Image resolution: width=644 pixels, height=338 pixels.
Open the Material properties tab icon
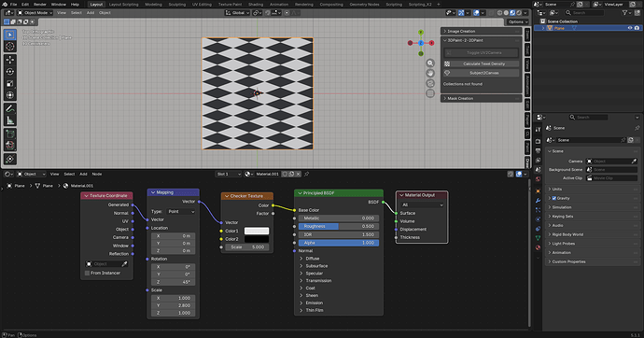tap(538, 247)
